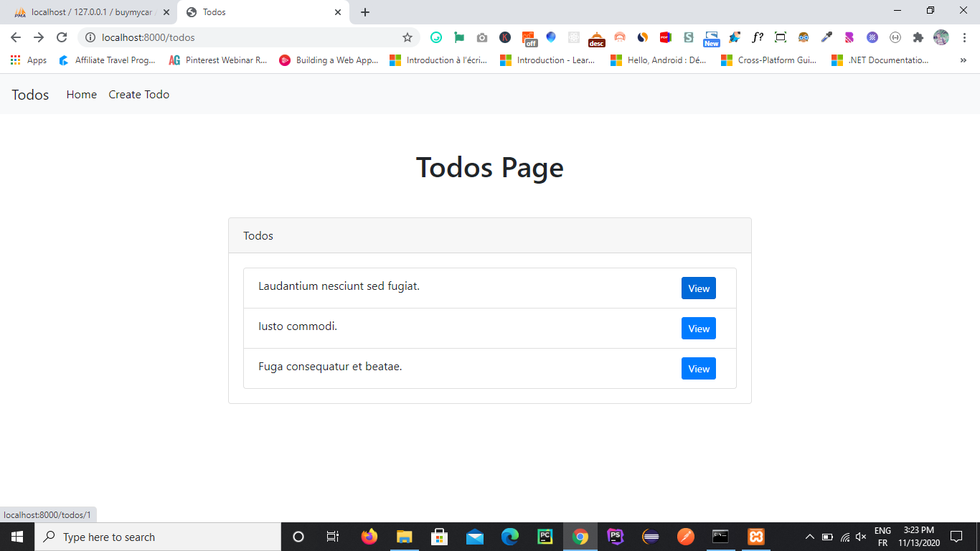Viewport: 980px width, 551px height.
Task: Open the Chrome profile avatar
Action: 941,37
